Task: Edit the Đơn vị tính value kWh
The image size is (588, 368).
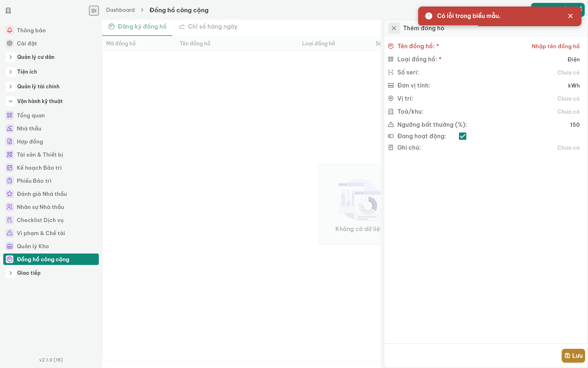Action: pyautogui.click(x=574, y=85)
